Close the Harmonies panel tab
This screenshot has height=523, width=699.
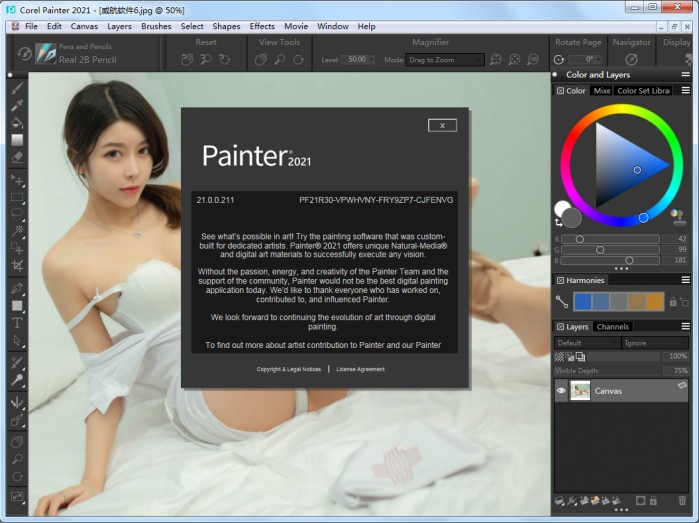pyautogui.click(x=560, y=280)
